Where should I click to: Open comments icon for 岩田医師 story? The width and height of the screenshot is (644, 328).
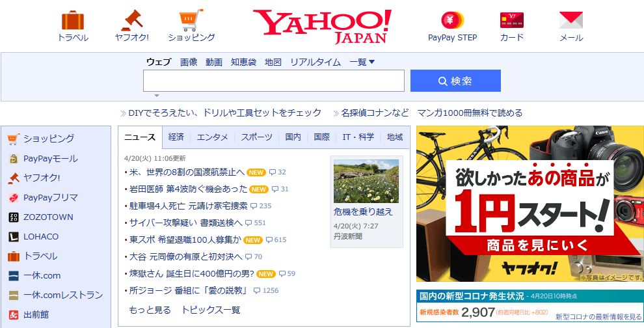[x=275, y=189]
